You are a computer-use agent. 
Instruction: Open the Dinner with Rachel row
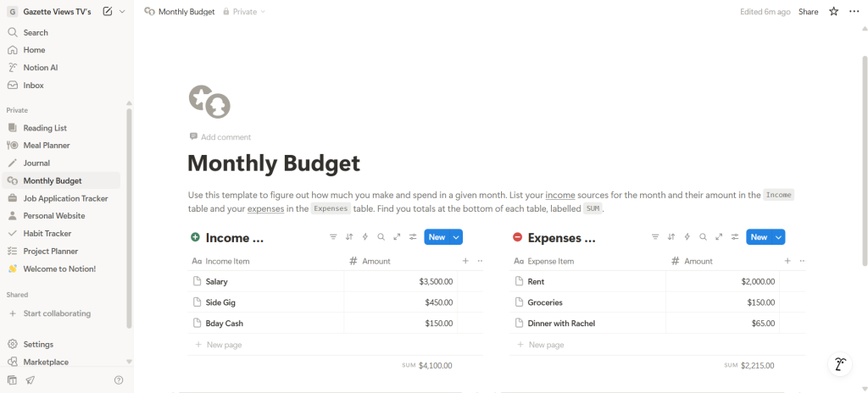tap(561, 324)
